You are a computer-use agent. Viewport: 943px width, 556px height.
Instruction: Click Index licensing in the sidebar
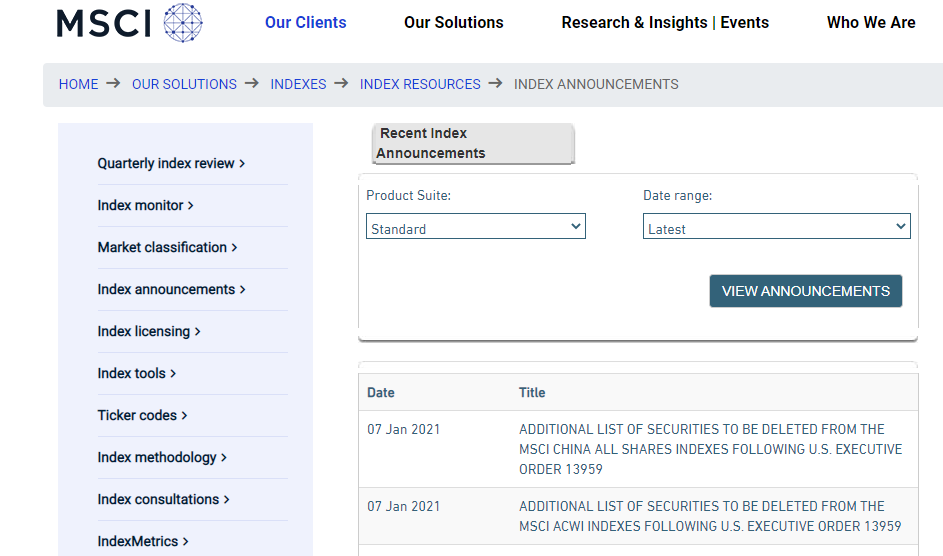click(x=148, y=331)
